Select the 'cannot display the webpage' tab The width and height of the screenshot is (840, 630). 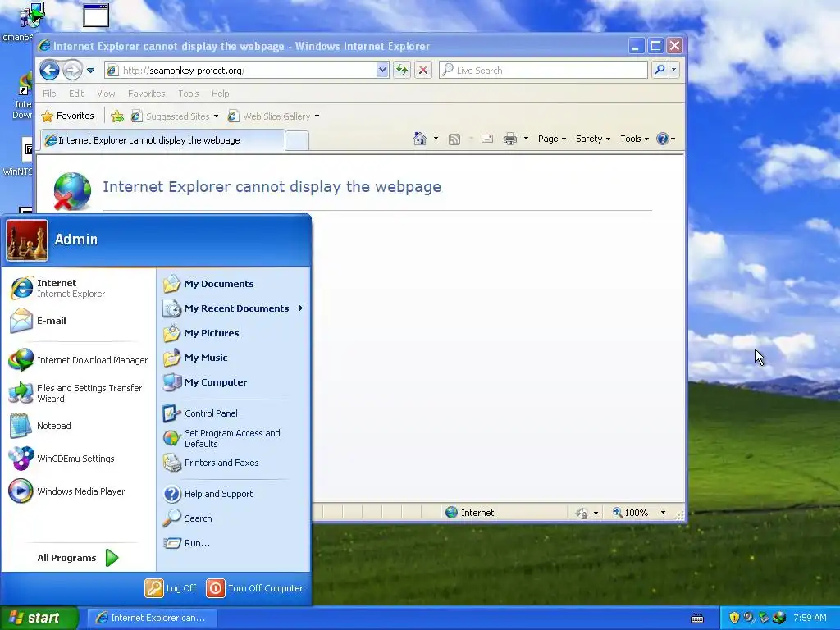click(162, 140)
